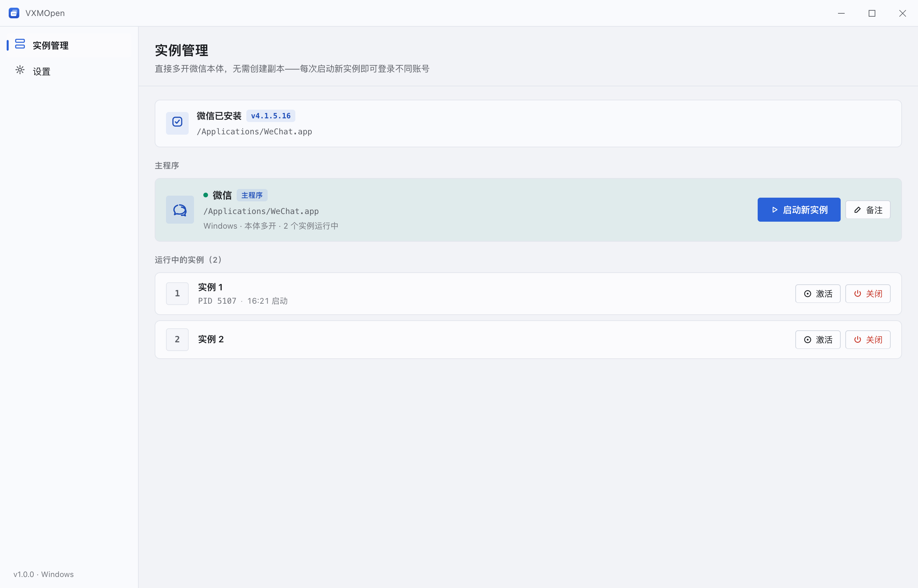The width and height of the screenshot is (918, 588).
Task: Close the VXMOpen window
Action: pos(902,13)
